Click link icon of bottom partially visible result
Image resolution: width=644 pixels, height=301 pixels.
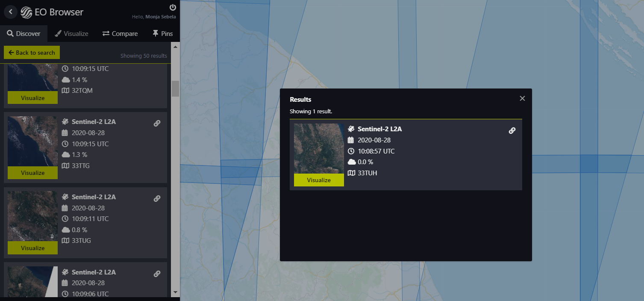(x=157, y=274)
